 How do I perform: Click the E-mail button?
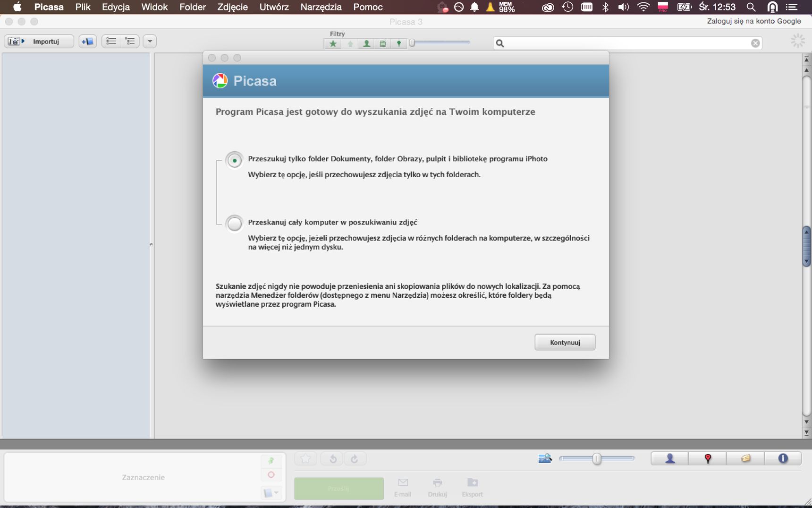pos(403,488)
